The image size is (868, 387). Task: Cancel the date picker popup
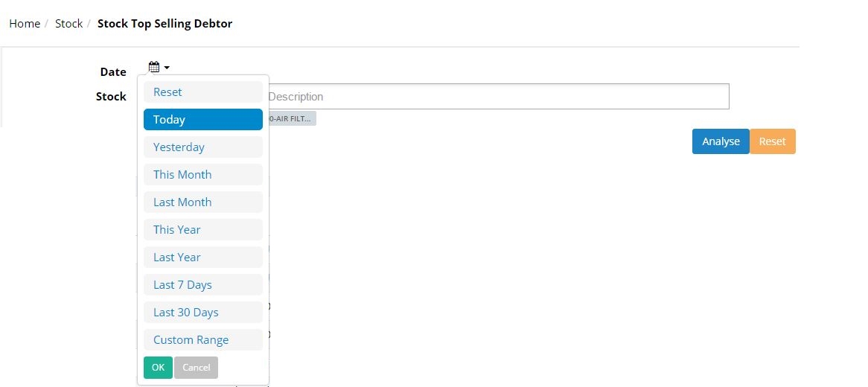pos(196,368)
